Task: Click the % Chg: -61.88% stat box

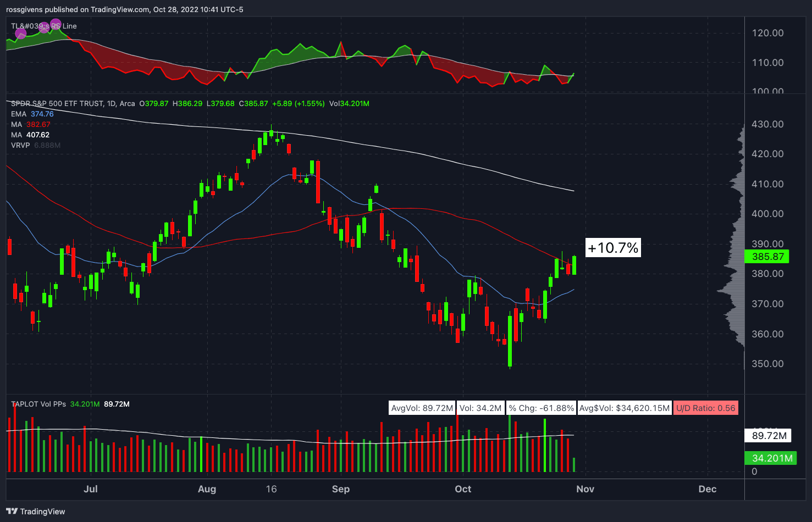Action: (x=540, y=408)
